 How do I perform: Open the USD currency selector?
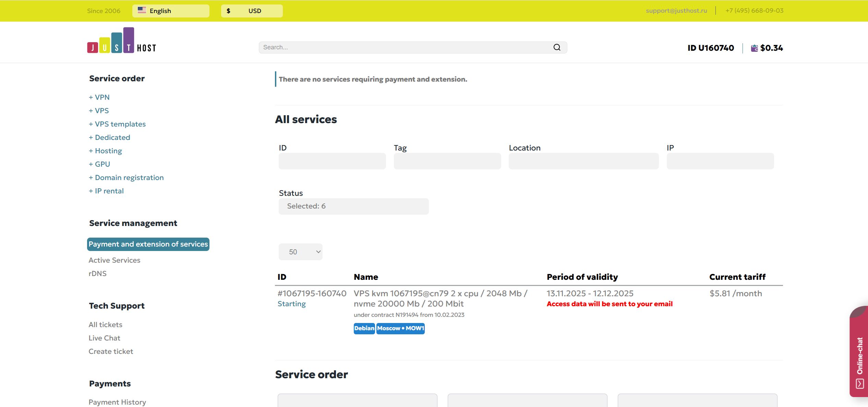252,11
